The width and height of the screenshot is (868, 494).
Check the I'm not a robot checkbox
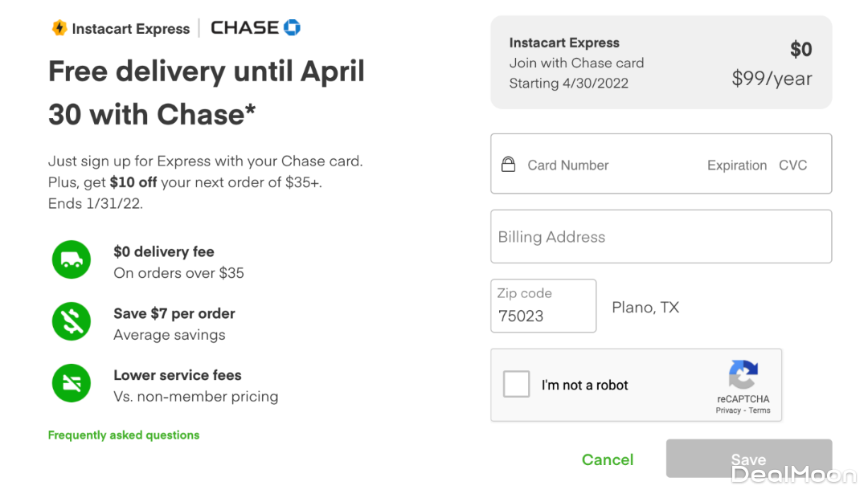[516, 384]
